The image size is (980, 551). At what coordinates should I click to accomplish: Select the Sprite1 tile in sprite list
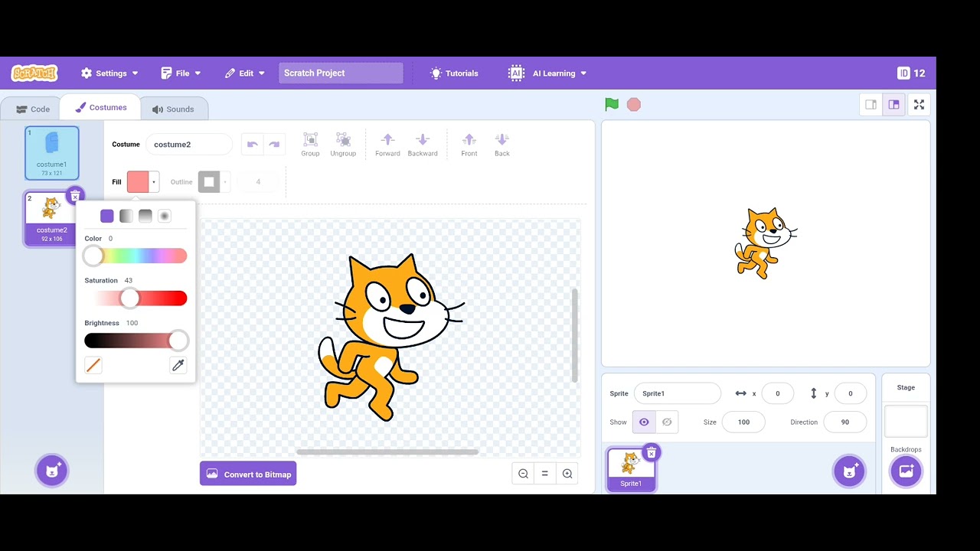coord(631,469)
